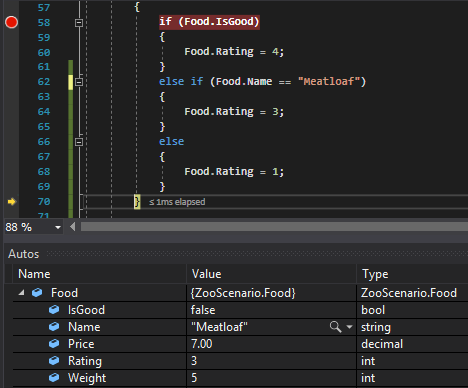
Task: Click the Price property icon
Action: point(54,344)
